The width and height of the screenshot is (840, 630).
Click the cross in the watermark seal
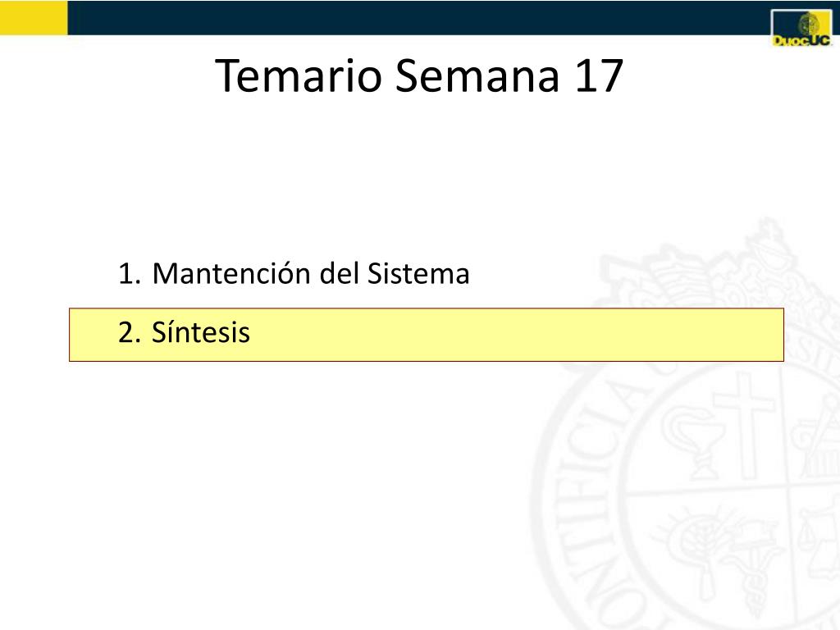[746, 423]
